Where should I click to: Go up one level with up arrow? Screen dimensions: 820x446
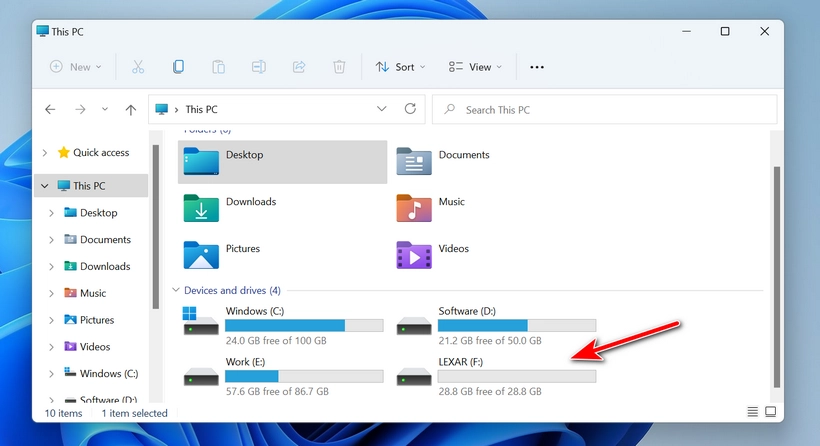pyautogui.click(x=131, y=109)
